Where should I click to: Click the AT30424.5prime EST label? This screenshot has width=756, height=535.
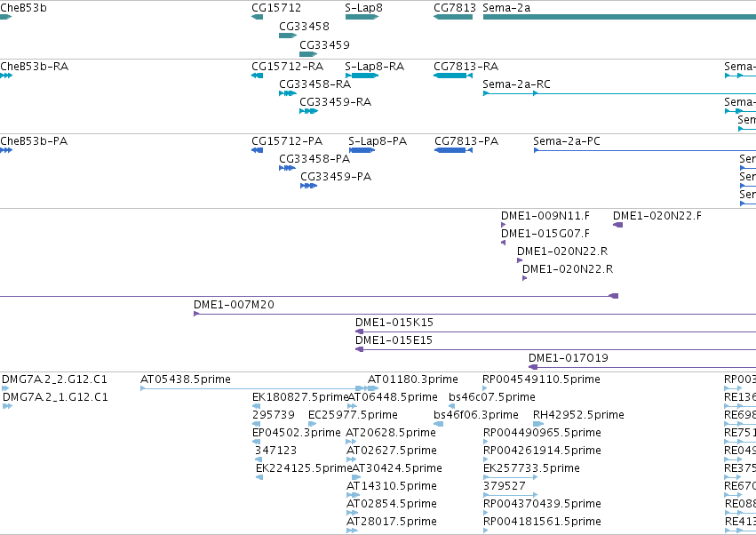tap(397, 469)
